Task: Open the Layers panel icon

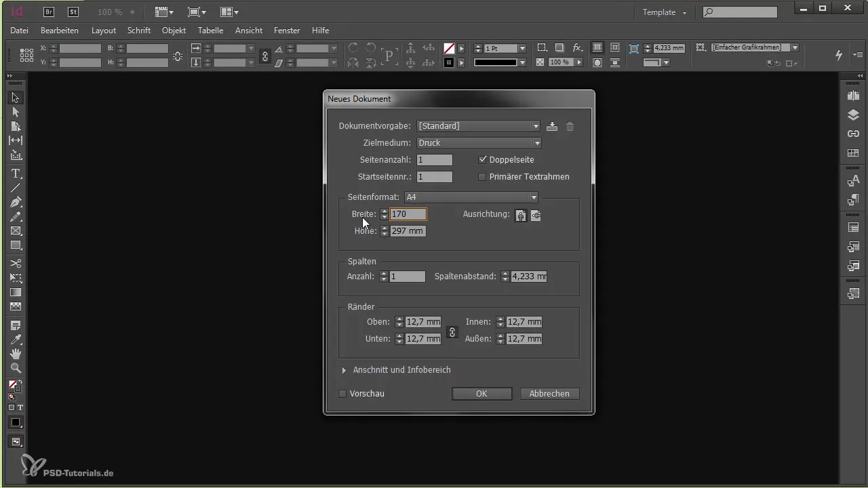Action: (x=853, y=115)
